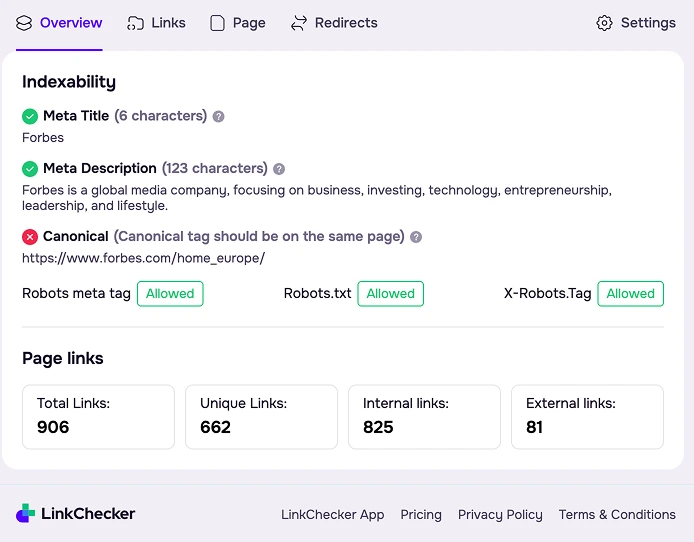Click the Settings gear icon
The image size is (694, 542).
pos(604,23)
